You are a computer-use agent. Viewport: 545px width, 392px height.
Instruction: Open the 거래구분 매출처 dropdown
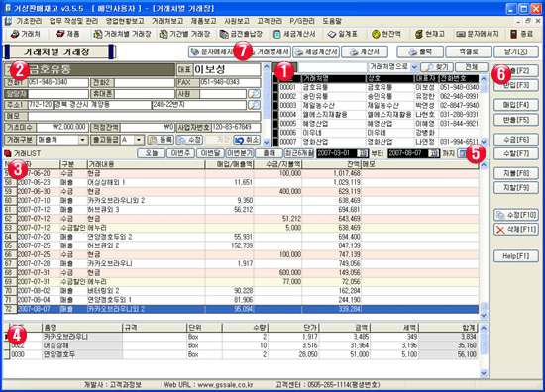coord(82,140)
